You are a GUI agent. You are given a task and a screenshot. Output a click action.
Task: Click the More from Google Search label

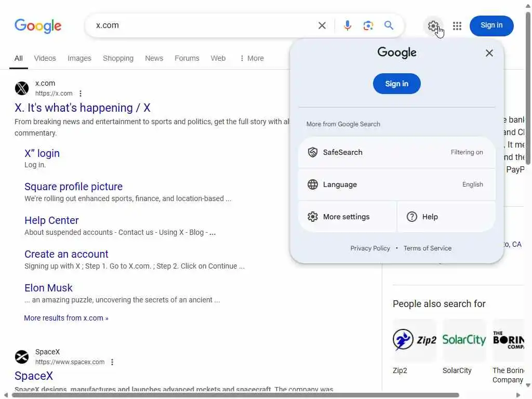[343, 124]
